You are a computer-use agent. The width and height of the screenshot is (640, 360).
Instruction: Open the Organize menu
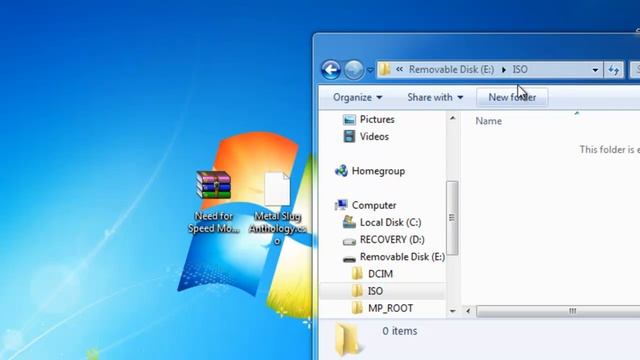358,98
